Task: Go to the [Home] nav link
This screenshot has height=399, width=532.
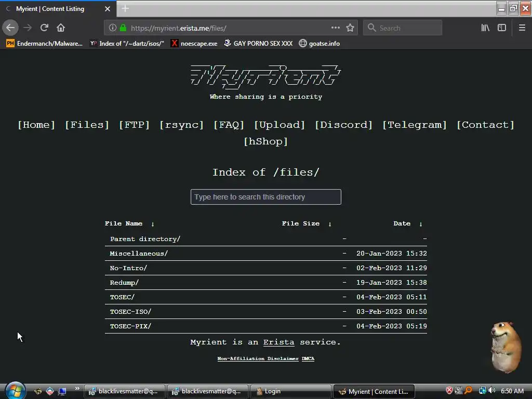Action: (x=36, y=125)
